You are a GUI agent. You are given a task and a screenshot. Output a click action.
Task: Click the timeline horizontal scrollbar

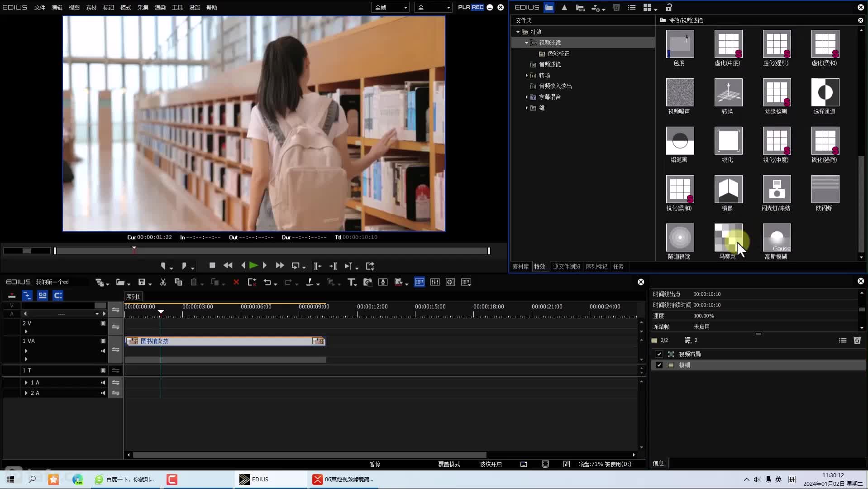pyautogui.click(x=310, y=455)
